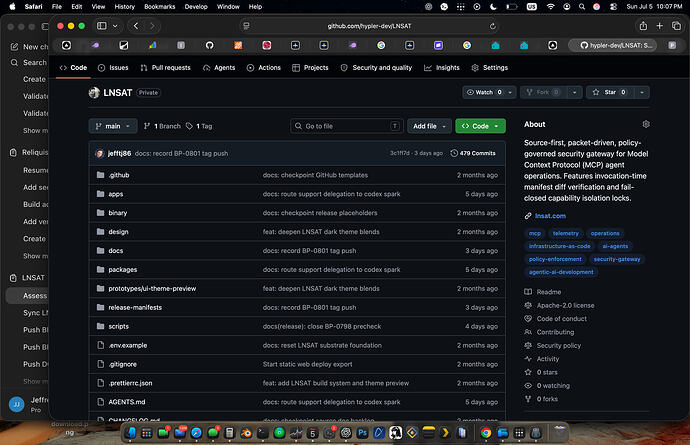Go to the Actions tab
The width and height of the screenshot is (690, 445).
[264, 68]
